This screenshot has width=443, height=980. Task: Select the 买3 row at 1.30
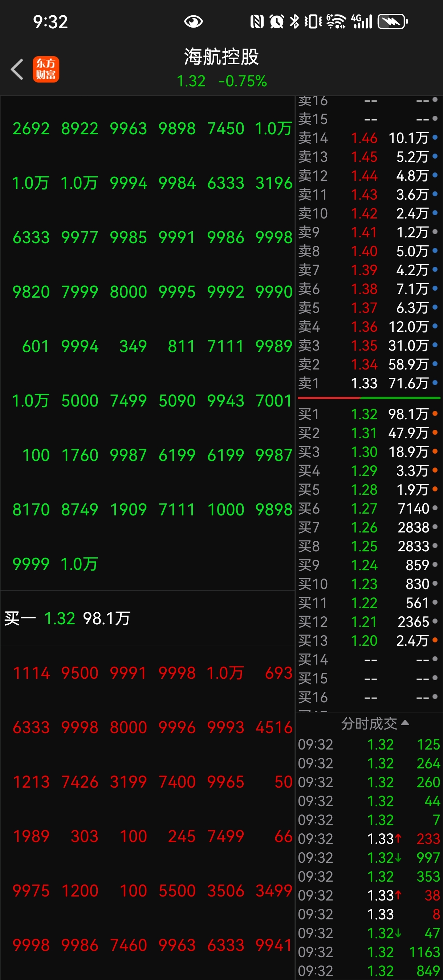click(x=369, y=452)
